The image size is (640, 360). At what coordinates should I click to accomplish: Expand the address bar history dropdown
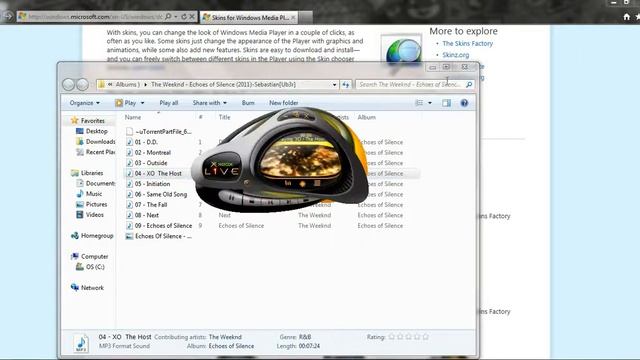[334, 84]
